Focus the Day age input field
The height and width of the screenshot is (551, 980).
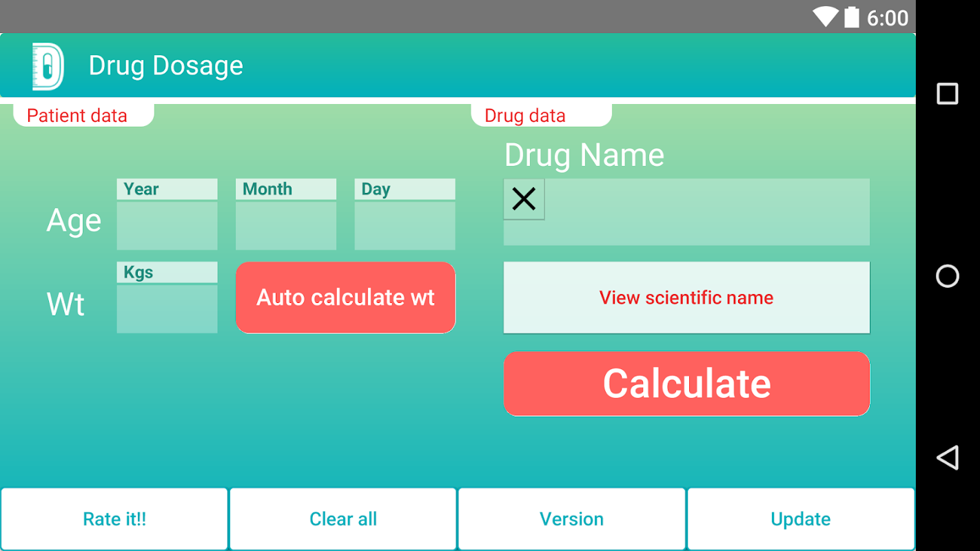coord(405,225)
